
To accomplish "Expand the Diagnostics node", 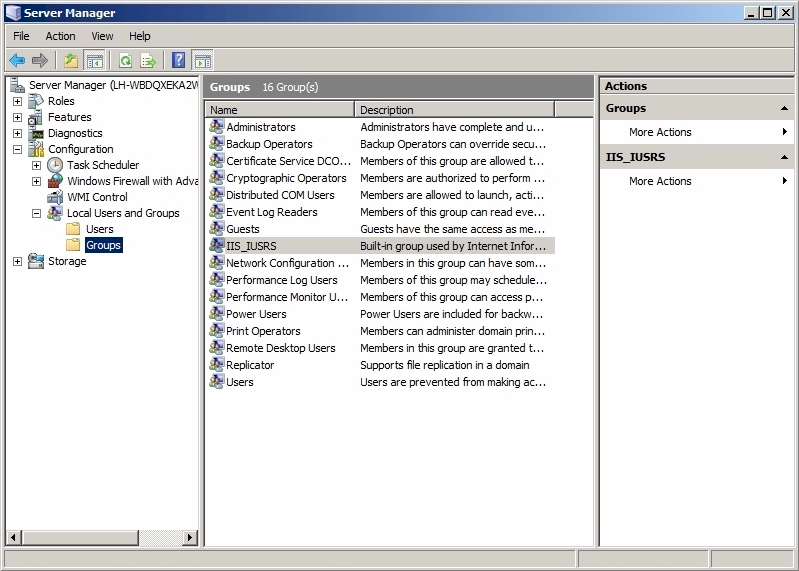I will coord(17,133).
